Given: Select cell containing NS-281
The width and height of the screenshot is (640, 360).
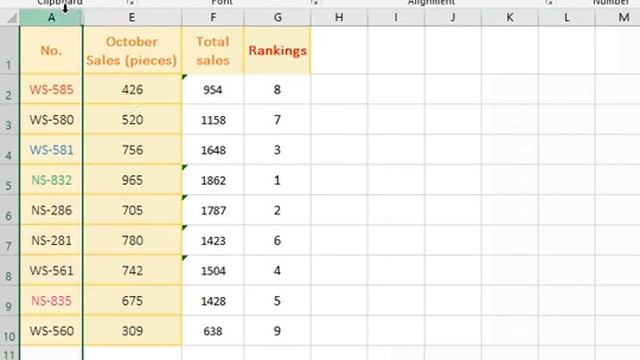Looking at the screenshot, I should point(51,240).
